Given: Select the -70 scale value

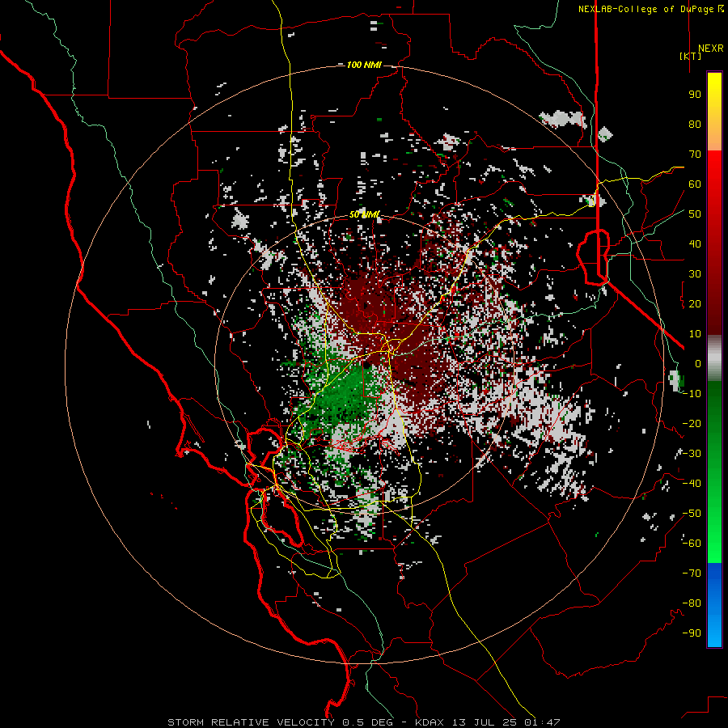Looking at the screenshot, I should tap(692, 574).
